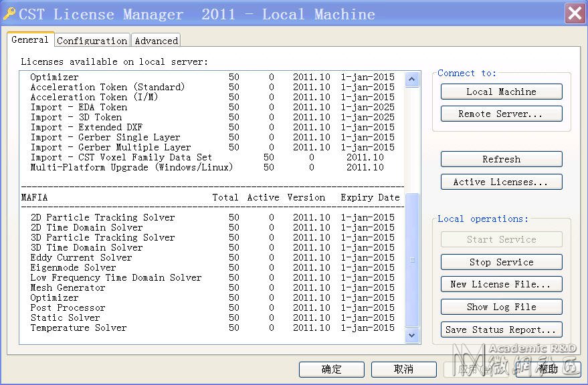View Active Licenses

pos(502,182)
